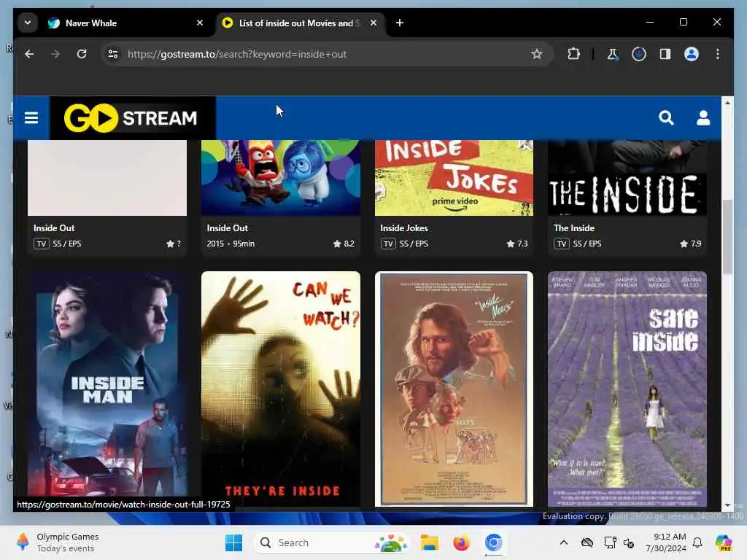Image resolution: width=747 pixels, height=560 pixels.
Task: Click the browser forward arrow
Action: (x=55, y=54)
